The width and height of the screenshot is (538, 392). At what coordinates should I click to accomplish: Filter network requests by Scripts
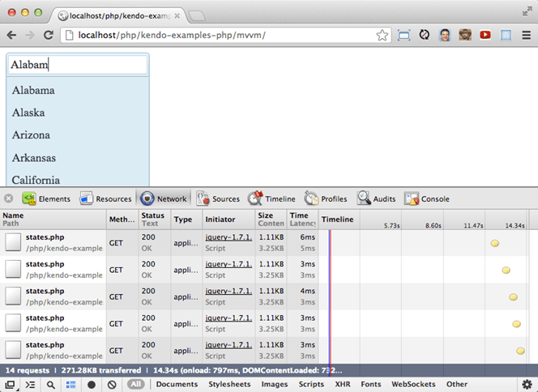311,385
